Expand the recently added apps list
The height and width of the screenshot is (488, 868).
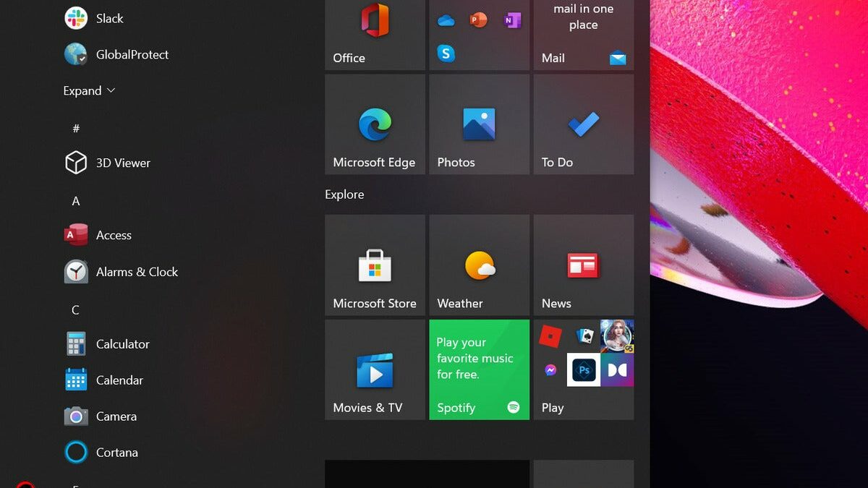point(89,91)
